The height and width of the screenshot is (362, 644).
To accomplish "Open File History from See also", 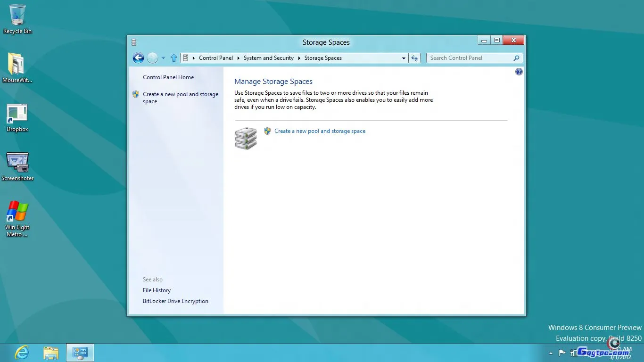I will (157, 290).
